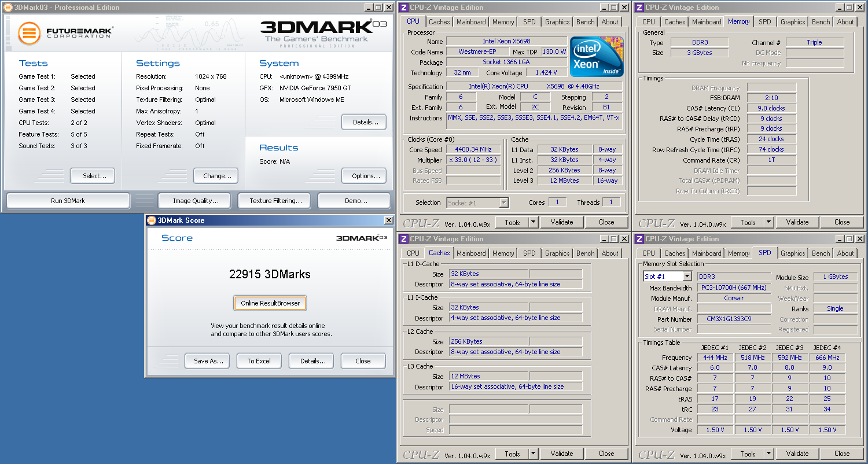Click the Part Number field showing CM3X1G1333C9
Image resolution: width=868 pixels, height=464 pixels.
click(x=734, y=319)
